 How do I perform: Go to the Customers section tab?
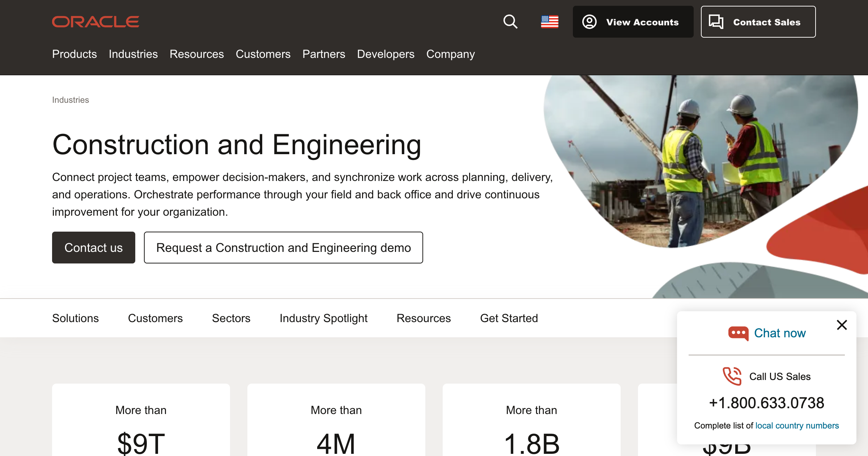[x=155, y=318]
